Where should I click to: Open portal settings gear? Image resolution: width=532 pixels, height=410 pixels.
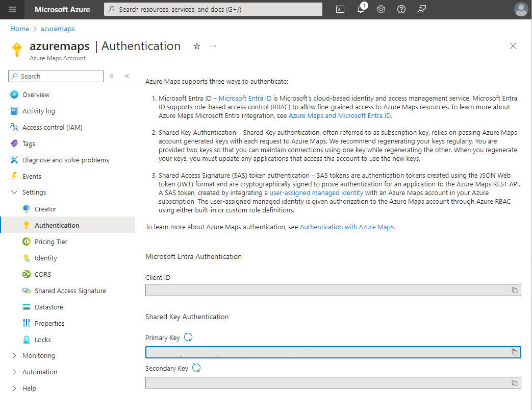381,9
